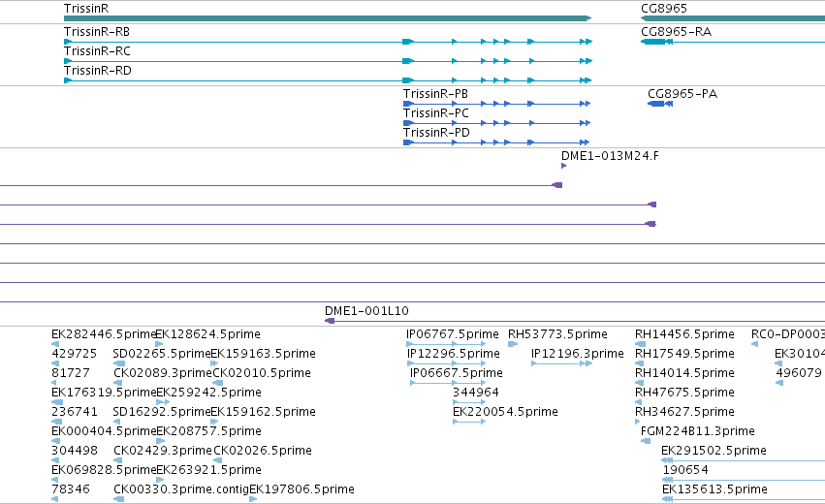
Task: Open CK02010.5prime EST label
Action: point(262,373)
